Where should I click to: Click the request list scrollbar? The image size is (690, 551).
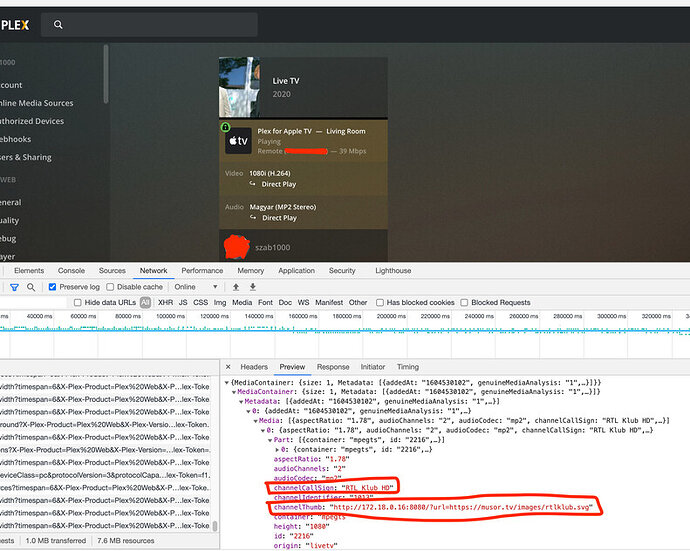click(215, 526)
